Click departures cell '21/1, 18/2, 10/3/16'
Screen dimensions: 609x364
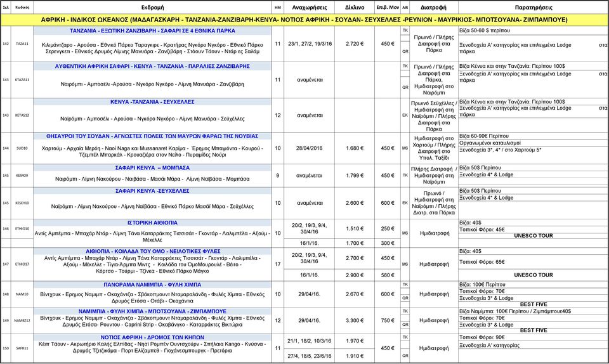(x=310, y=341)
